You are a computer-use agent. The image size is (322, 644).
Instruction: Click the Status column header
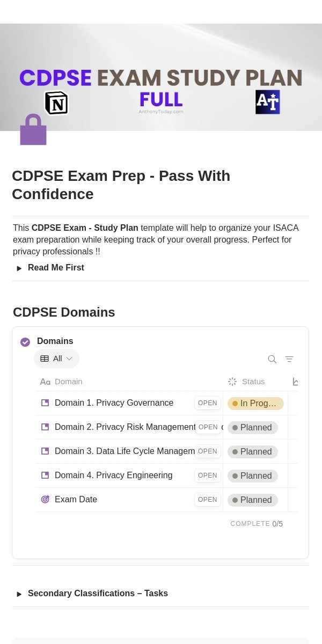(253, 382)
